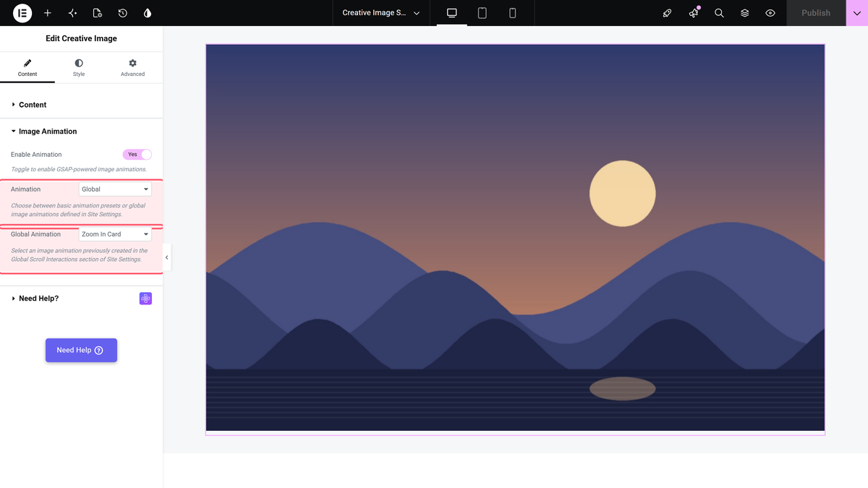Click the purple icon beside Need Help
Screen dimensions: 868x488
pos(145,299)
